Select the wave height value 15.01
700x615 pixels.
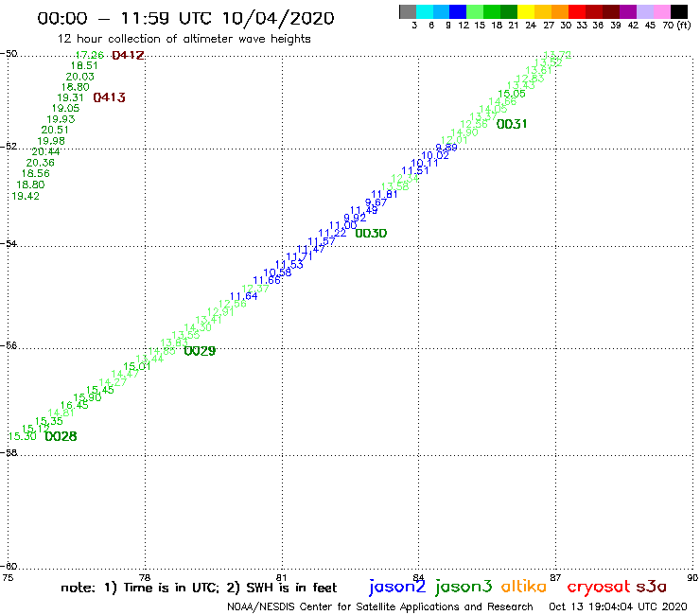137,367
